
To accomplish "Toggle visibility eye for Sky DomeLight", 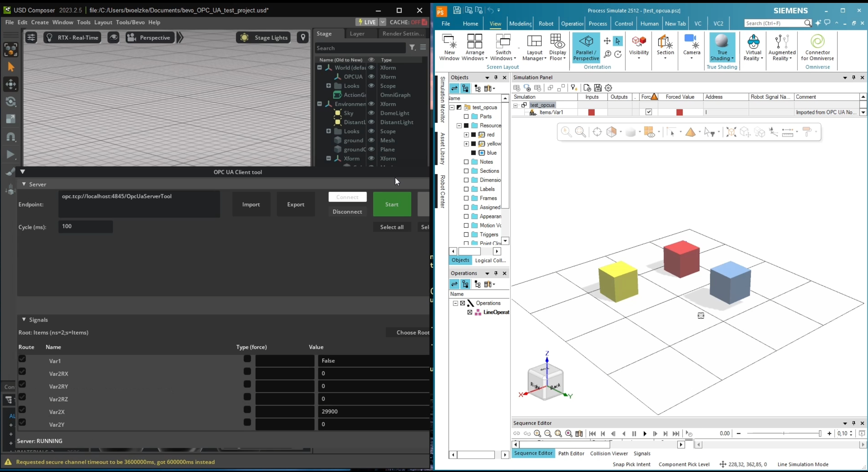I will coord(371,113).
